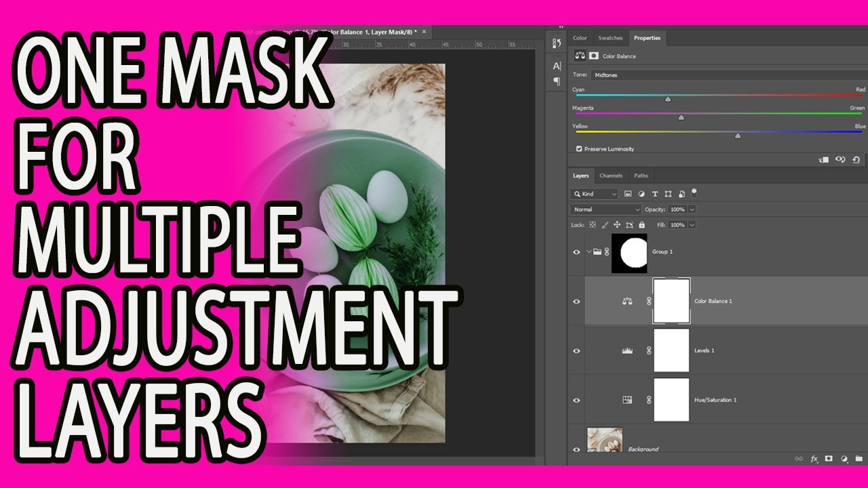Image resolution: width=868 pixels, height=488 pixels.
Task: Clip adjustment to layer below button
Action: (x=824, y=160)
